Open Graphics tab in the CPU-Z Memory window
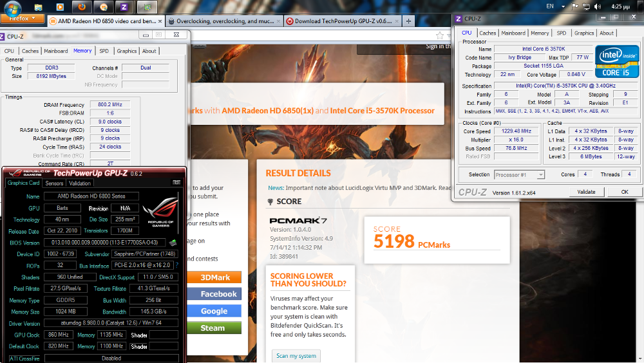Screen dimensions: 644x363 pyautogui.click(x=126, y=51)
